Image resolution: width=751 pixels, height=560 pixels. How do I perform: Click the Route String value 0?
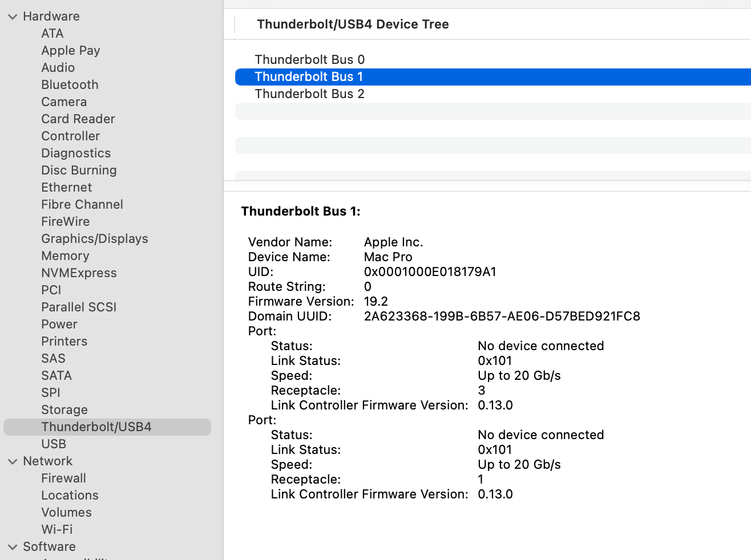pyautogui.click(x=368, y=287)
